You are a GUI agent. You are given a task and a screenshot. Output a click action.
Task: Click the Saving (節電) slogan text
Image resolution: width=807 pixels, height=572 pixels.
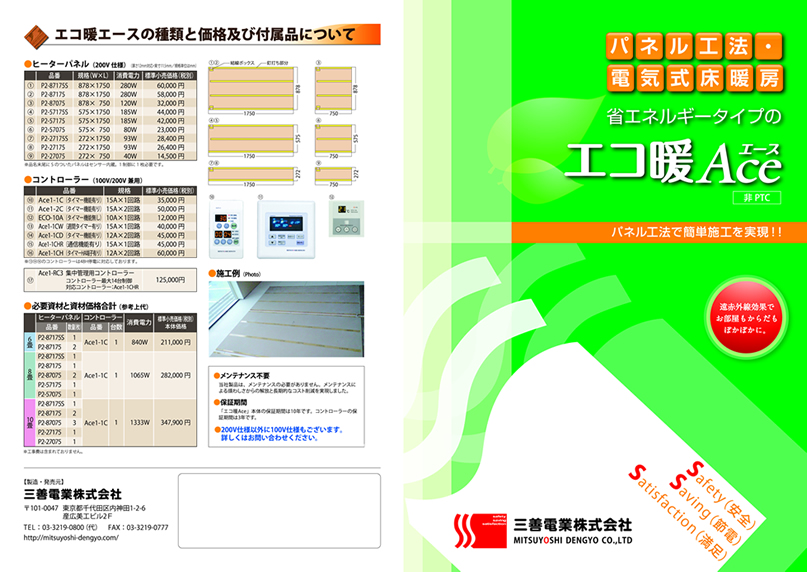pyautogui.click(x=705, y=511)
